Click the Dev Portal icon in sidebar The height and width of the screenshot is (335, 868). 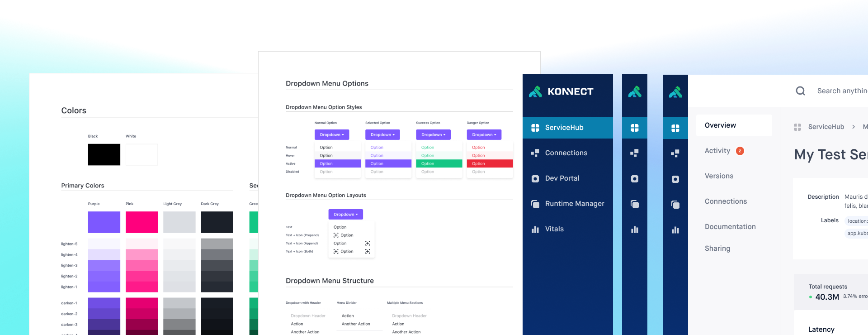point(535,178)
